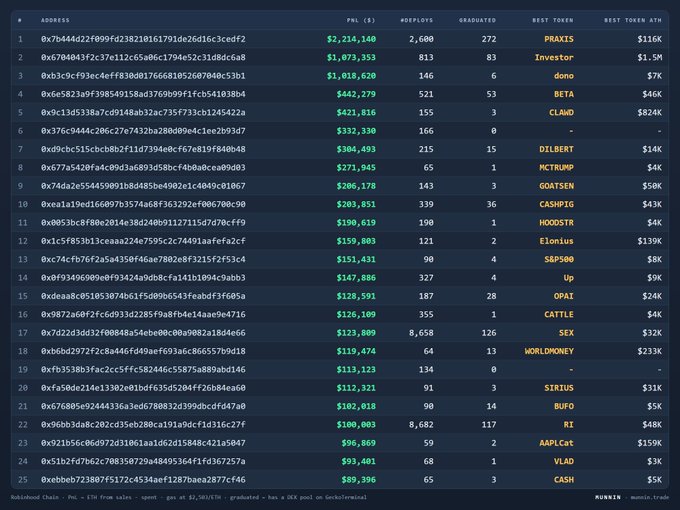The height and width of the screenshot is (510, 680).
Task: Click the ADDRESS column header
Action: [x=55, y=20]
